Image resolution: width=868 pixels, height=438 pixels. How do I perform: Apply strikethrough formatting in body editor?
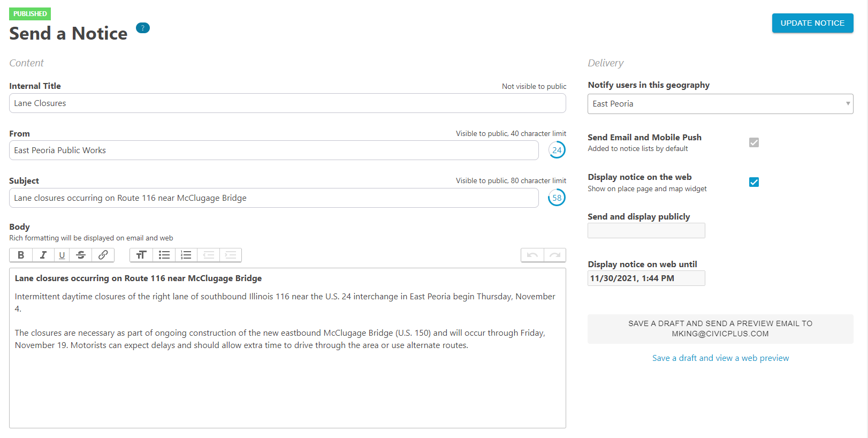coord(81,255)
